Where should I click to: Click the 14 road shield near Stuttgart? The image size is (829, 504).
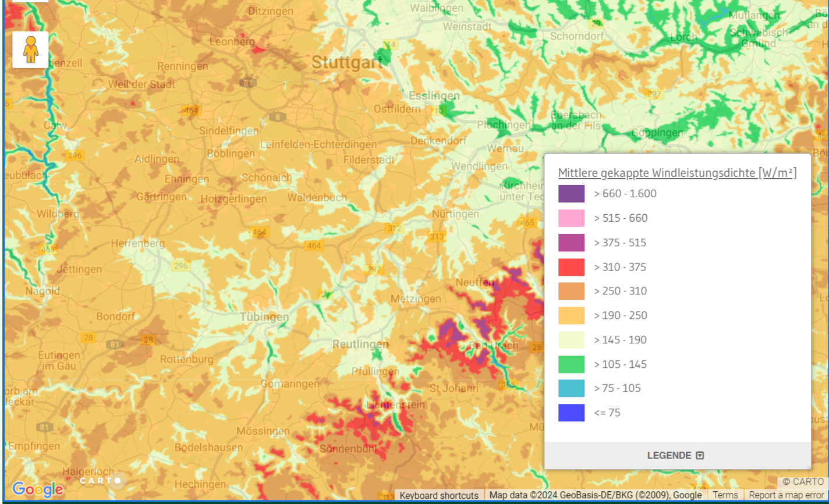(391, 45)
